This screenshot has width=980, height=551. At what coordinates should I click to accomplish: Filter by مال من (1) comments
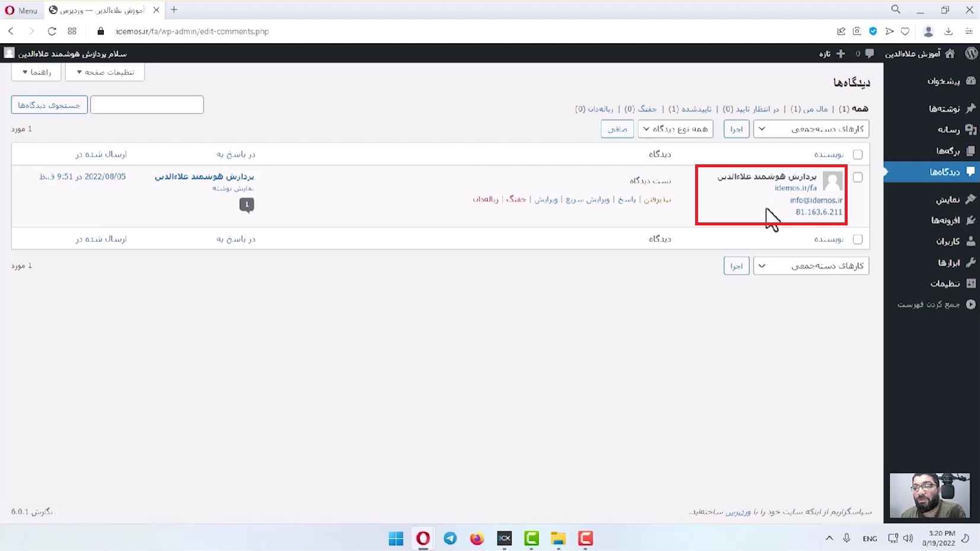pos(809,109)
